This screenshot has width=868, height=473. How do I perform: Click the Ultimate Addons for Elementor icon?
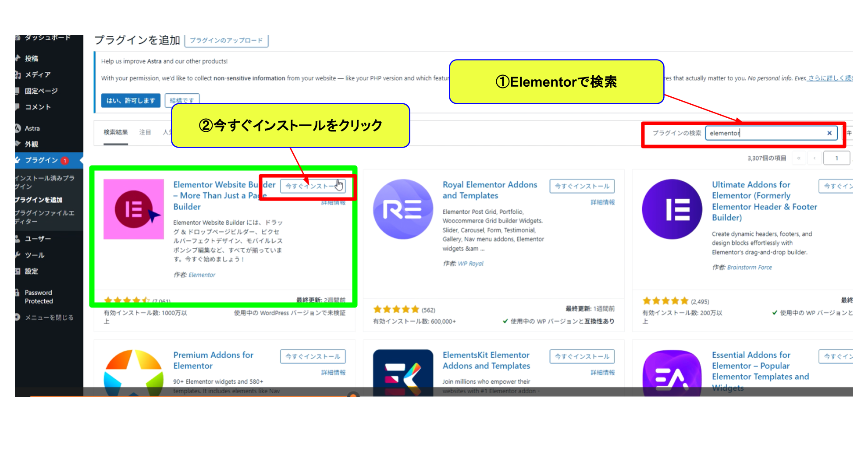click(x=672, y=209)
